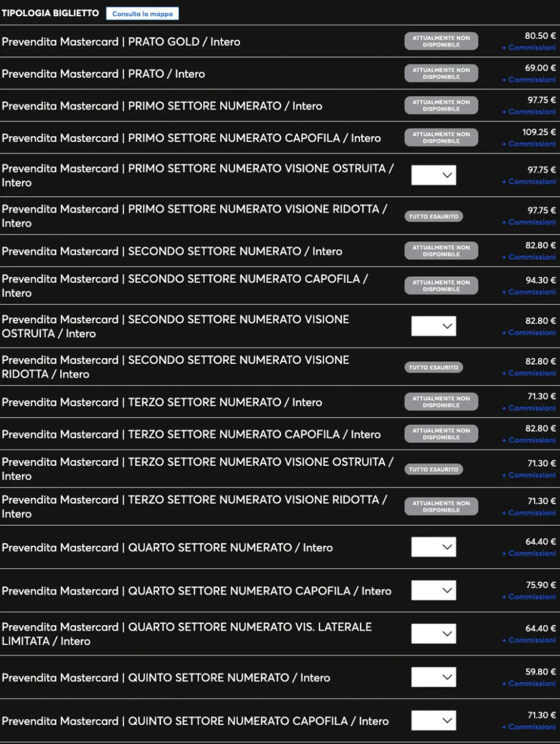Image resolution: width=560 pixels, height=744 pixels.
Task: Open quantity dropdown for QUARTO SETTORE NUMERATO / Intero
Action: click(x=433, y=547)
